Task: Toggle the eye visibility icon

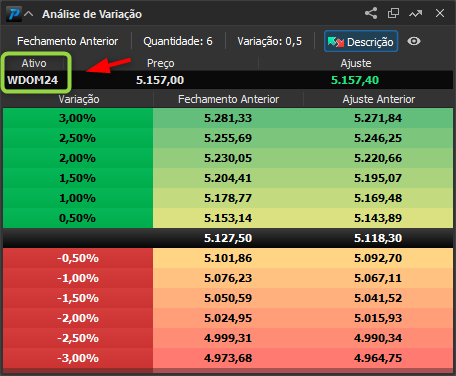Action: click(x=414, y=41)
